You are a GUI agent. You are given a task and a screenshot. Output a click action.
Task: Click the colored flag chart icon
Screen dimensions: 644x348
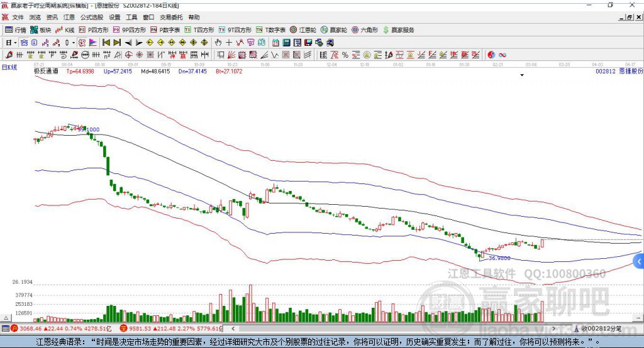click(x=93, y=43)
